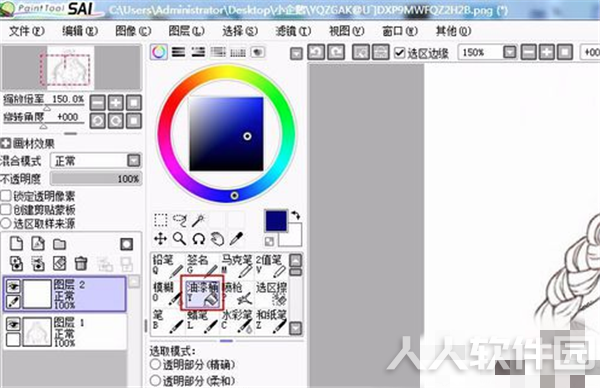This screenshot has width=600, height=388.
Task: Open the 图层 (Layer) menu
Action: [x=186, y=31]
